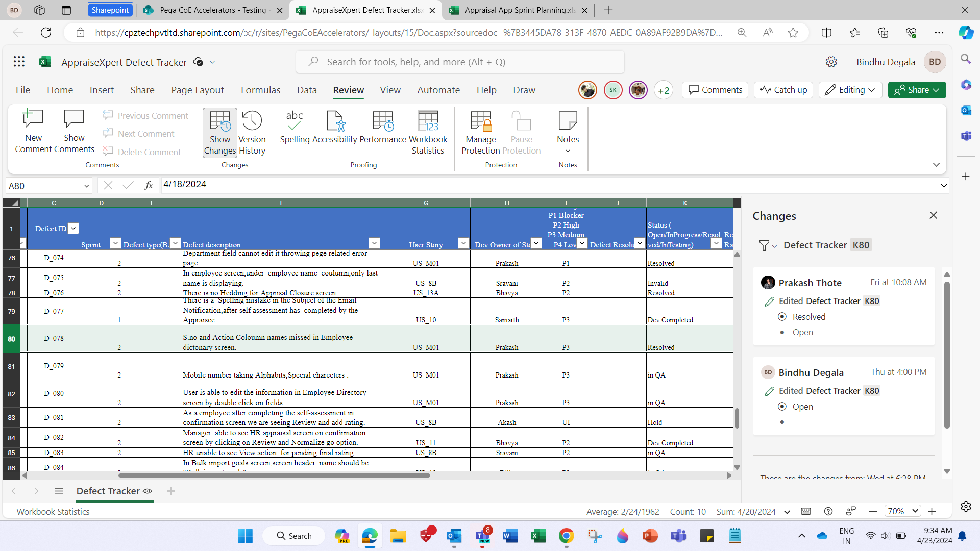Screen dimensions: 980x551
Task: Click the Insert Function fx icon
Action: tap(149, 185)
